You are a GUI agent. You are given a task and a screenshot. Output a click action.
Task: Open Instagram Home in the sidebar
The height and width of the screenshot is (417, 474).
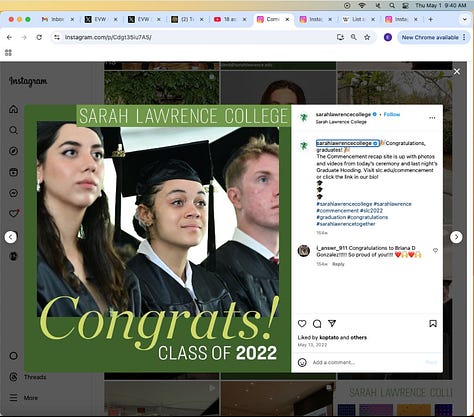(x=14, y=109)
